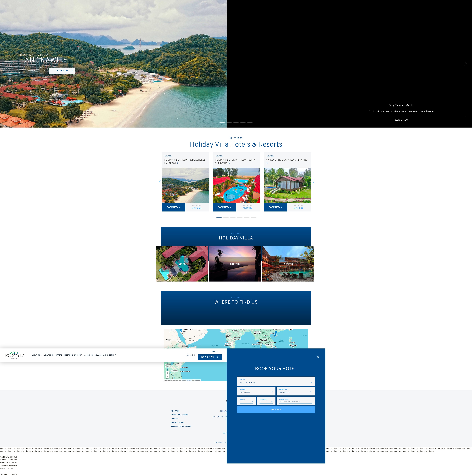Change the Children count dropdown

click(266, 401)
